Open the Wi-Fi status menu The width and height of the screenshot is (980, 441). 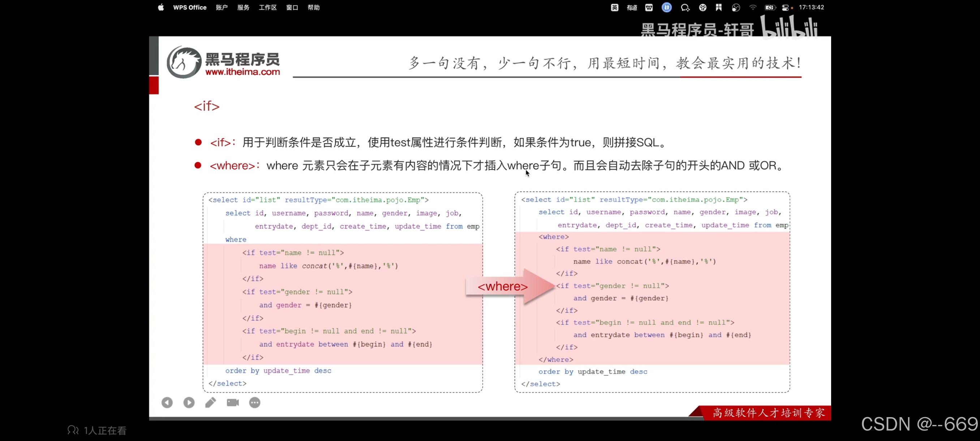(x=753, y=7)
